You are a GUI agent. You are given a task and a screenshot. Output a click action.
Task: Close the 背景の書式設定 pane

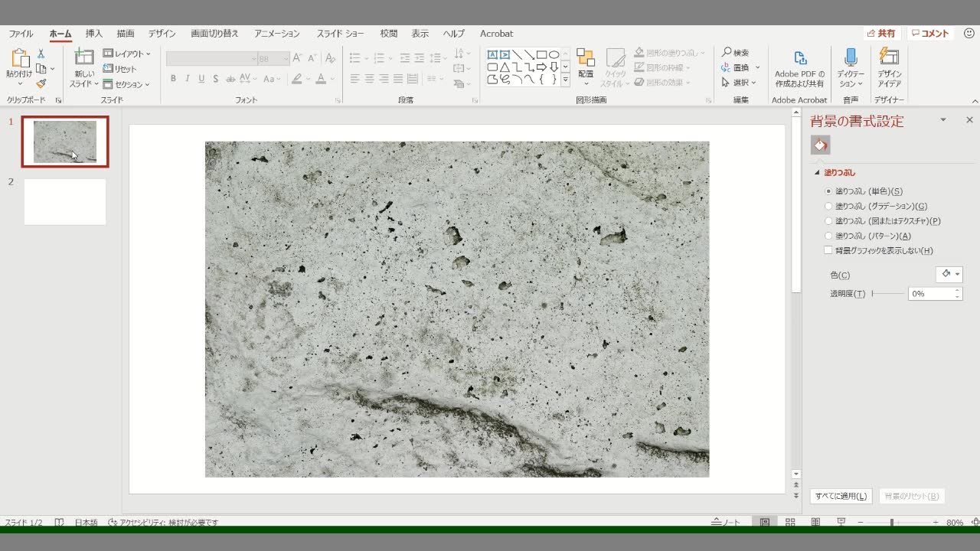969,120
